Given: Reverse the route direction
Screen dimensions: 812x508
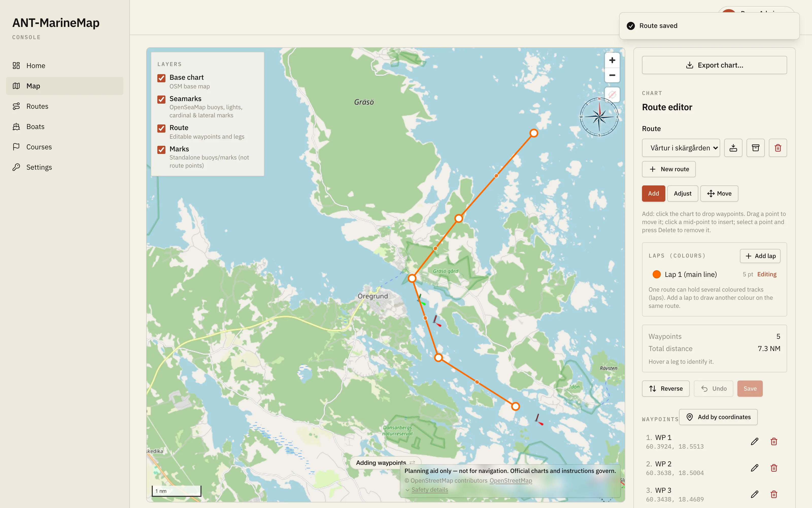Looking at the screenshot, I should click(666, 389).
